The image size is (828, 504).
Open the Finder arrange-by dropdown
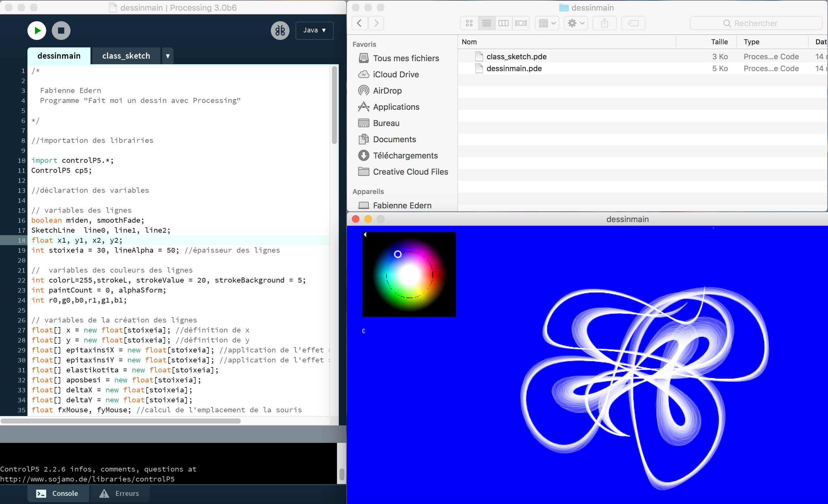(547, 23)
